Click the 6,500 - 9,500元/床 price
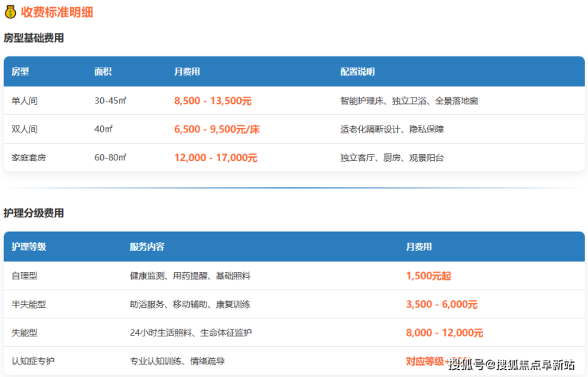588x377 pixels. tap(216, 129)
